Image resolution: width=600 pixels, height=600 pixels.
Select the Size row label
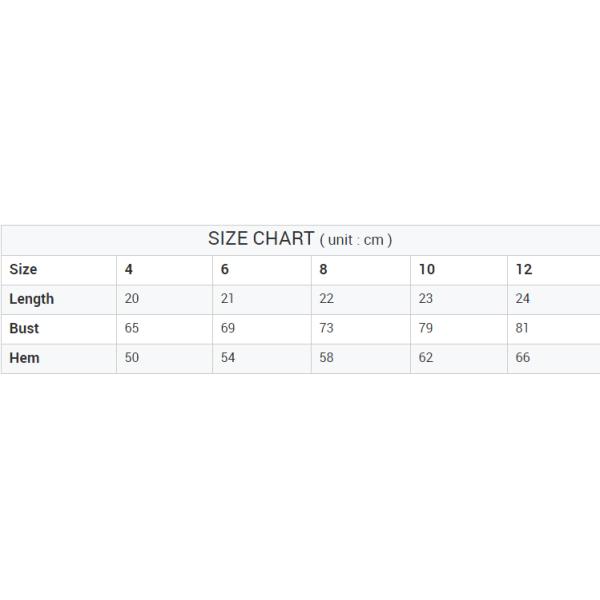tap(23, 269)
